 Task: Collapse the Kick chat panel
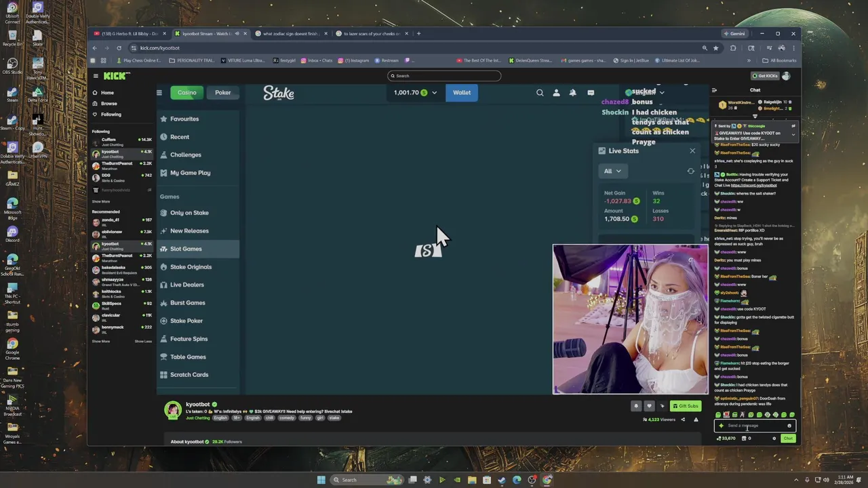click(714, 90)
